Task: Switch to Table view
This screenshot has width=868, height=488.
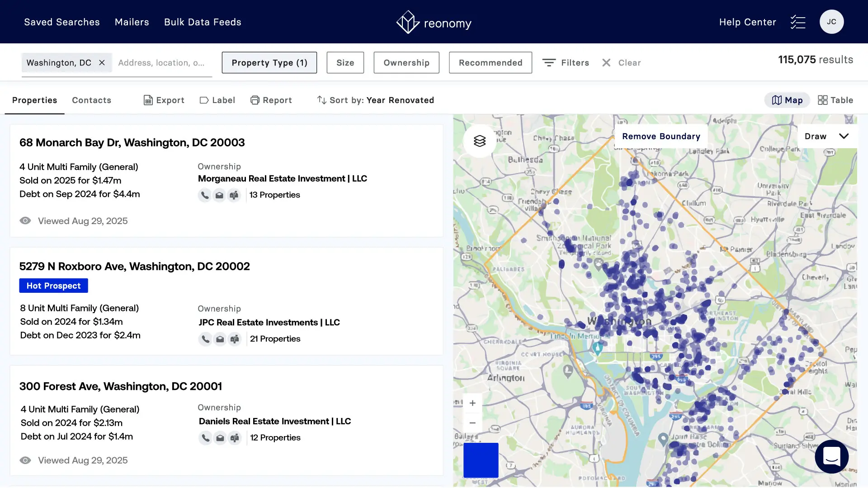Action: point(835,100)
